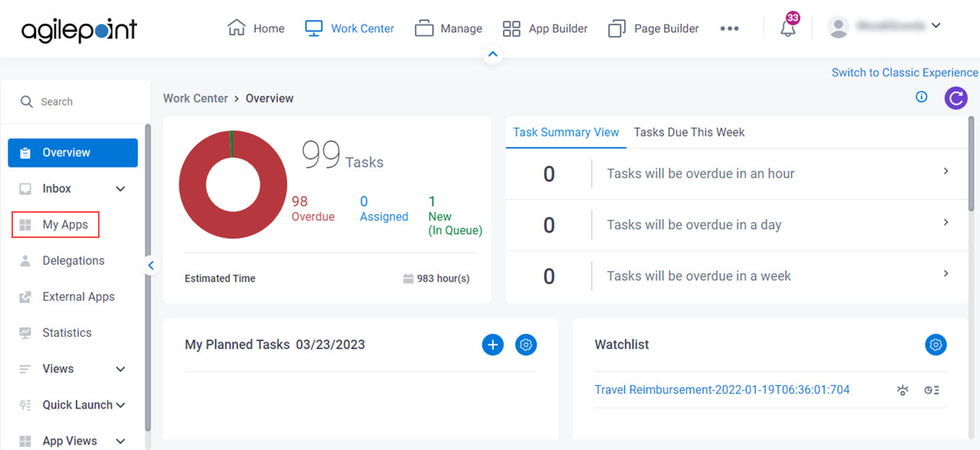Viewport: 980px width, 450px height.
Task: Click the AgilePoint logo
Action: [79, 30]
